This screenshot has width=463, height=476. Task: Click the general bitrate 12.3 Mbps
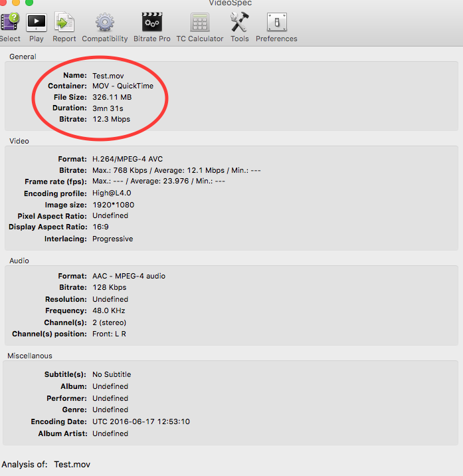pos(111,119)
